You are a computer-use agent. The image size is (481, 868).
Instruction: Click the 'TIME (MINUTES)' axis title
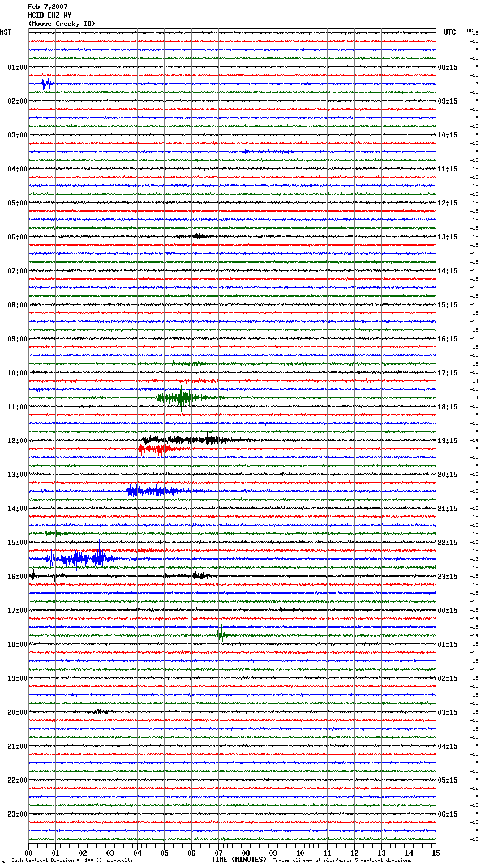coord(239,860)
